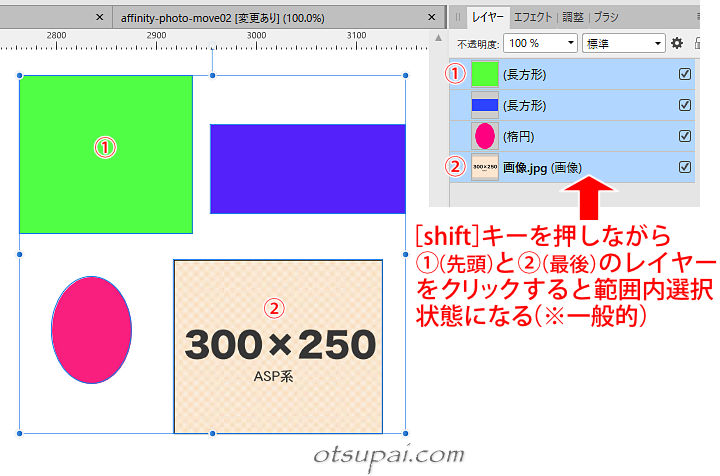Click the pink ellipse layer thumbnail
The height and width of the screenshot is (476, 720).
point(485,136)
